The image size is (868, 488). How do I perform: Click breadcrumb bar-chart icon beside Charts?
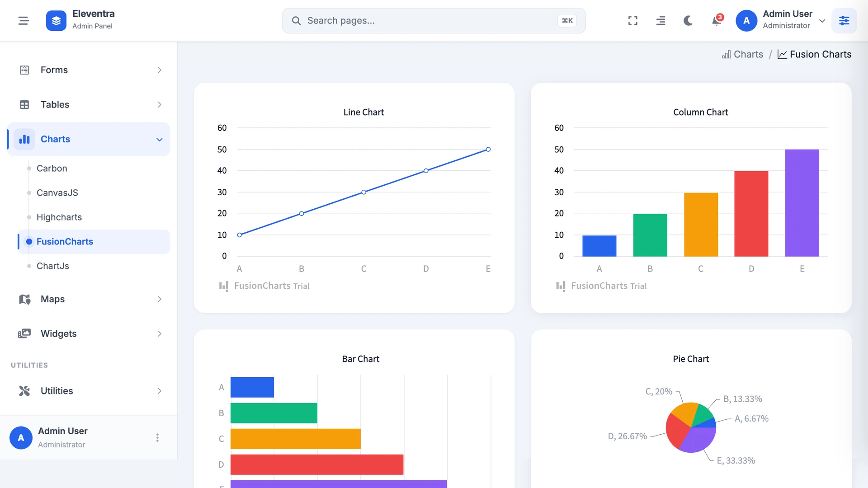(x=726, y=54)
